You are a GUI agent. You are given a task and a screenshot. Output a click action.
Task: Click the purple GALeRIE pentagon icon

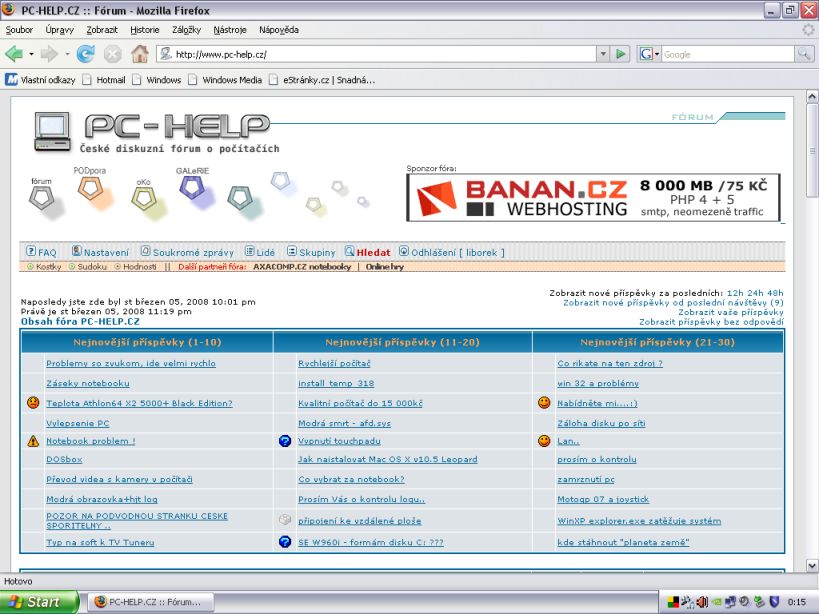coord(192,187)
